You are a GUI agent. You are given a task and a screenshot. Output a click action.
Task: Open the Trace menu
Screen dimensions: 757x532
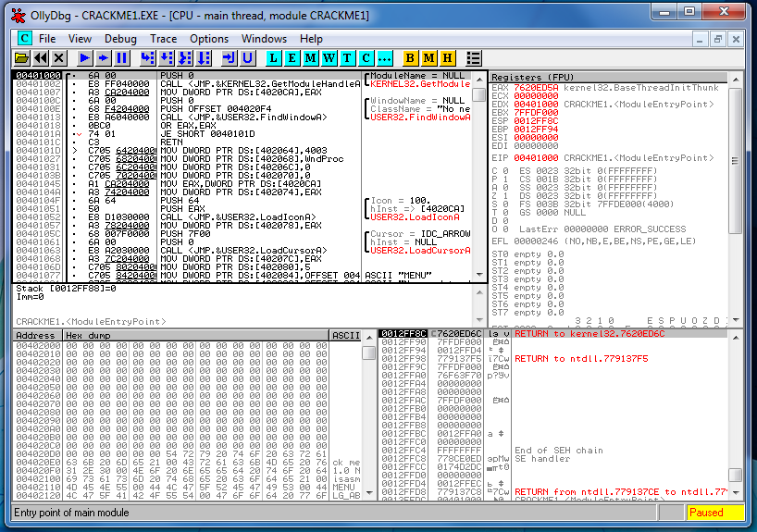[x=163, y=39]
